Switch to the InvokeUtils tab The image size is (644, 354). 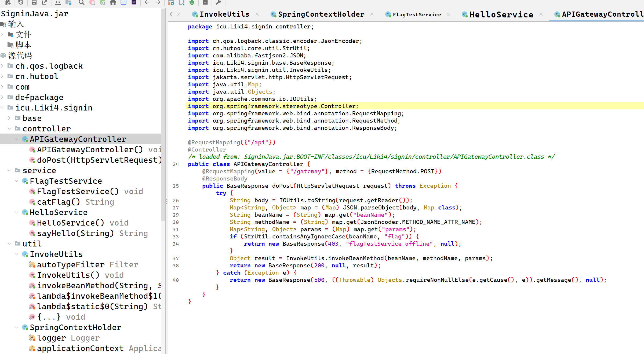[224, 14]
